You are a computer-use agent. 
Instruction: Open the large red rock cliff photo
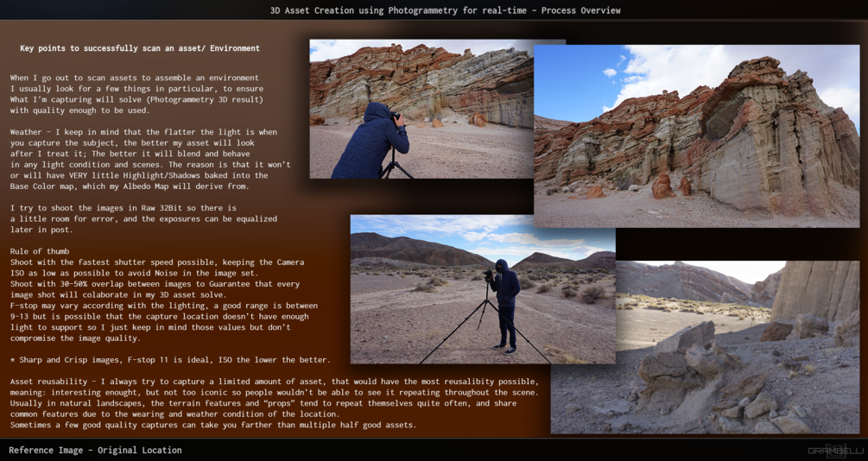point(696,136)
